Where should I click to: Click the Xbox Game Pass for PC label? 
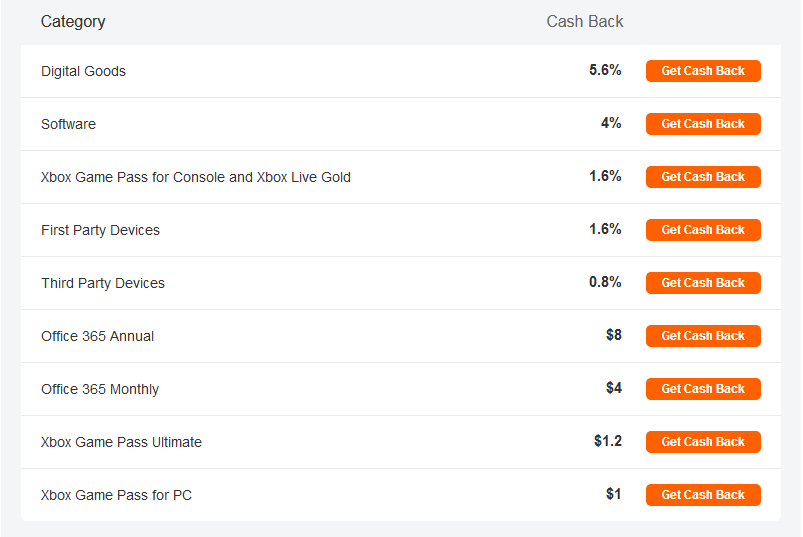click(116, 495)
